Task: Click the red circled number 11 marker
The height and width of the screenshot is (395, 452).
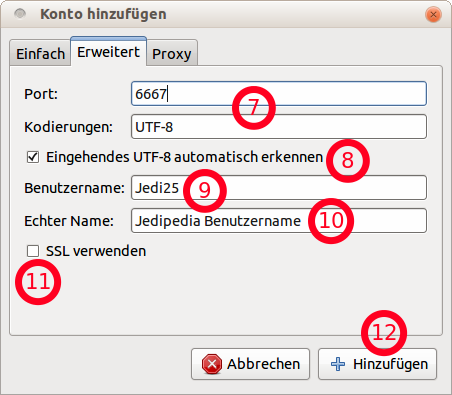Action: (x=38, y=282)
